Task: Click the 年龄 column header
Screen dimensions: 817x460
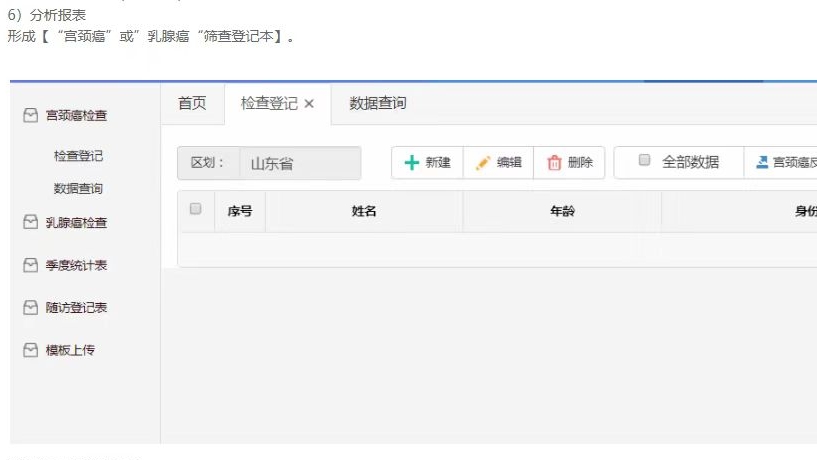Action: (x=562, y=211)
